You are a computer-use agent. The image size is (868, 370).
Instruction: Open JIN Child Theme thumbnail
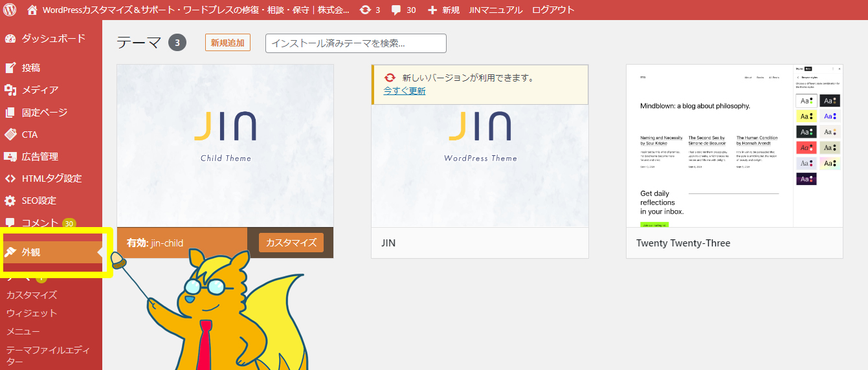(x=225, y=146)
